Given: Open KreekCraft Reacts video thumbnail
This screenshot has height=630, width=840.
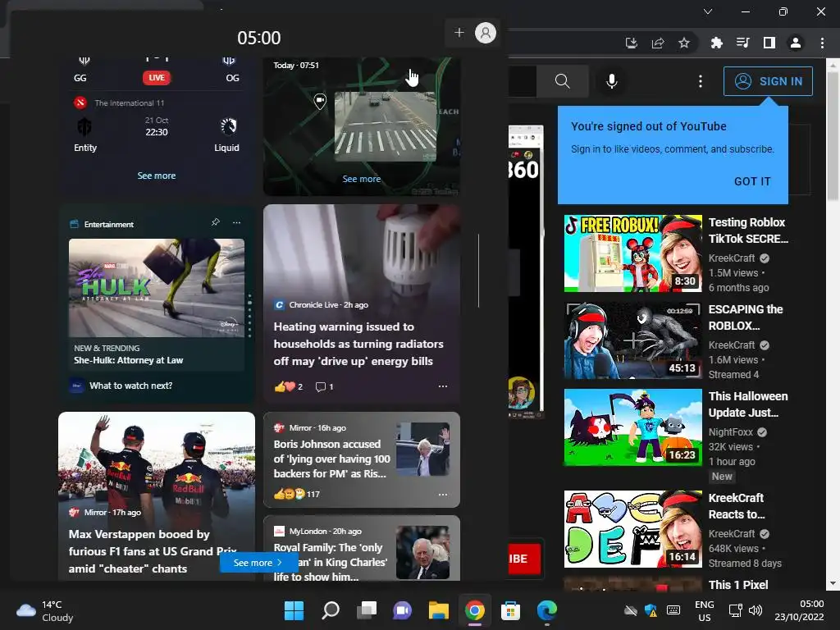Looking at the screenshot, I should (x=632, y=529).
